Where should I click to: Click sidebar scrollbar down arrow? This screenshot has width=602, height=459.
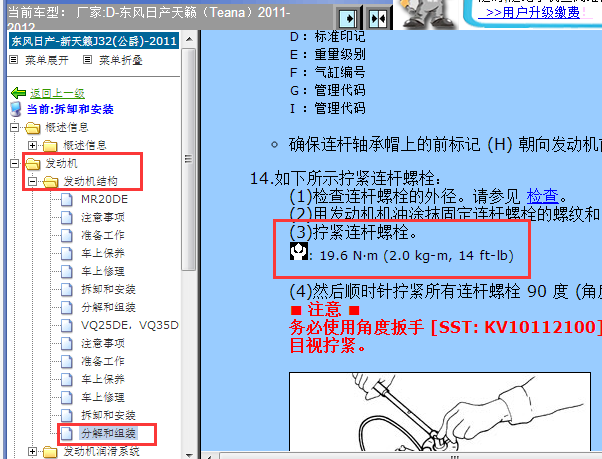pyautogui.click(x=189, y=455)
